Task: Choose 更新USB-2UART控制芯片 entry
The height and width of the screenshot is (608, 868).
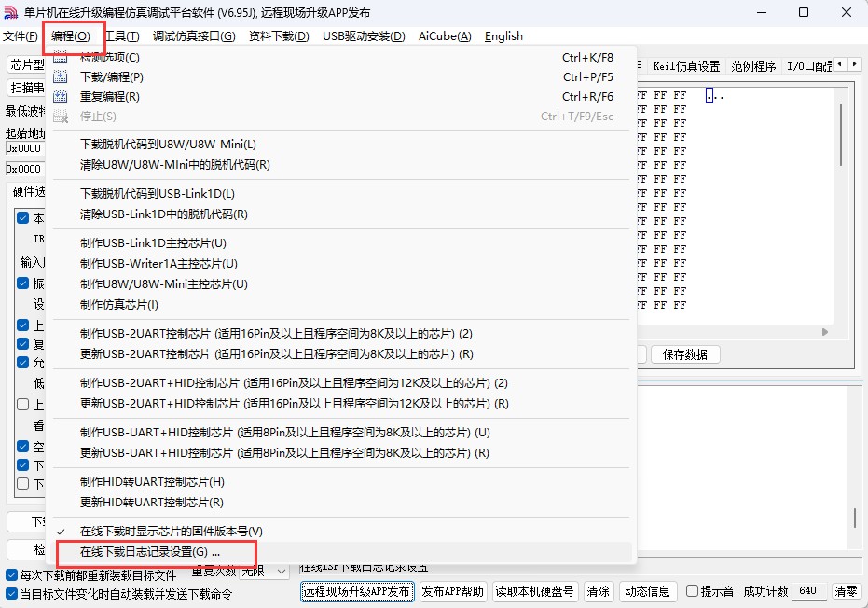Action: pyautogui.click(x=341, y=353)
